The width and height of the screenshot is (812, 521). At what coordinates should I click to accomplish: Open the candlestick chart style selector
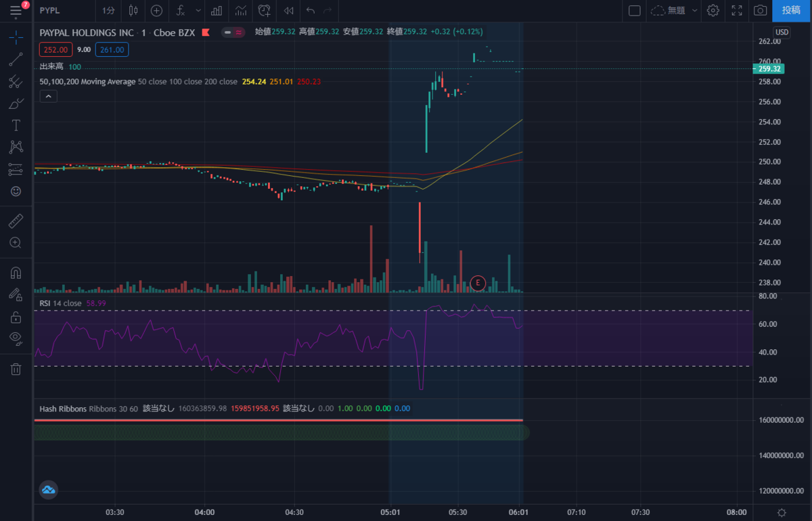pos(133,10)
